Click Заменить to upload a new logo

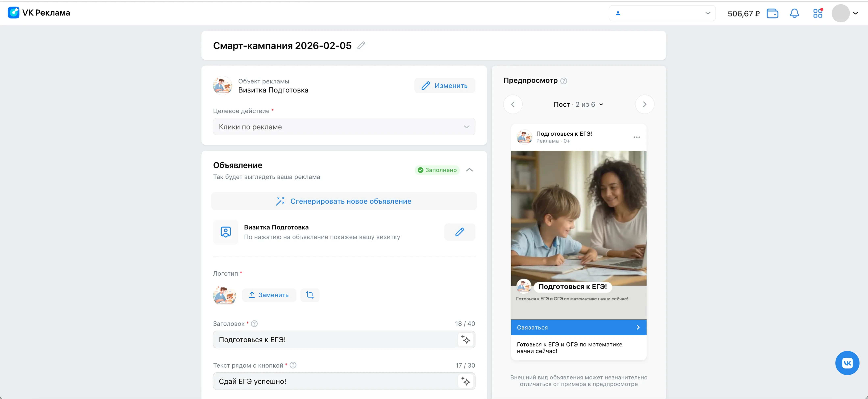(x=269, y=295)
